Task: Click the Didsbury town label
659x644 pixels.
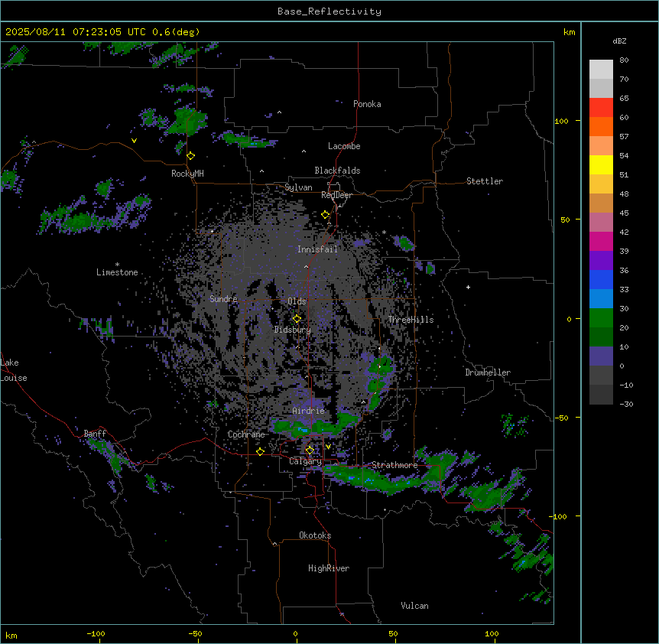Action: (x=293, y=330)
